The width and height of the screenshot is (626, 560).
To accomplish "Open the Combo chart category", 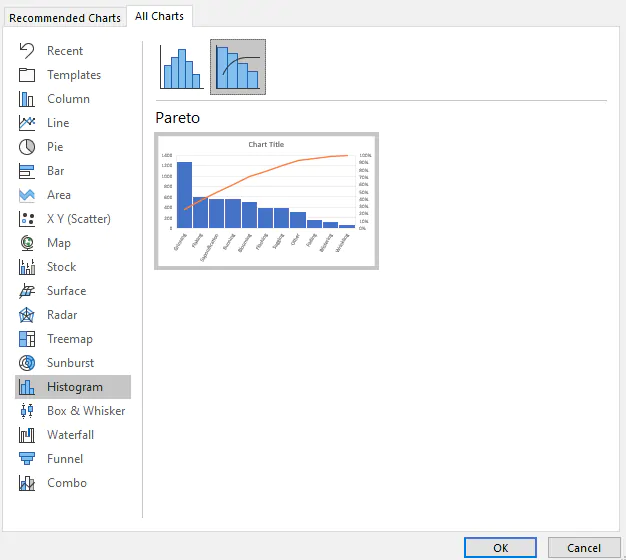I will pos(66,483).
